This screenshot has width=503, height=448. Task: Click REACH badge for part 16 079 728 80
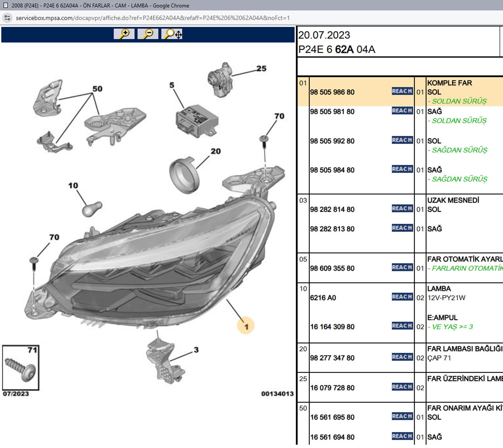tap(402, 387)
